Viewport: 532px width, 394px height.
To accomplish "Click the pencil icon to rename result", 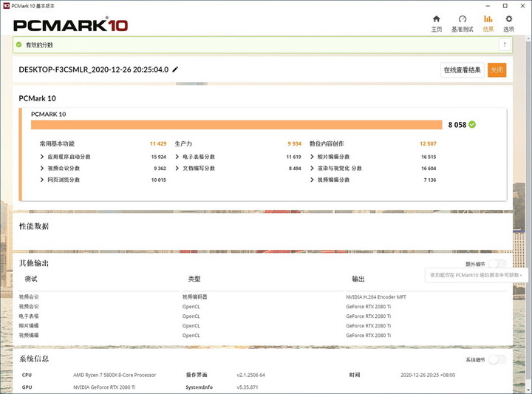I will click(175, 69).
